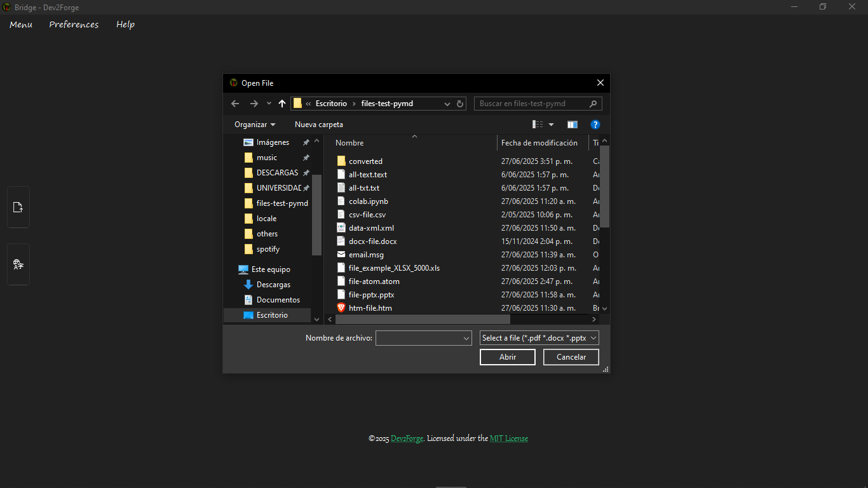Open the Menu menu in Bridge
This screenshot has height=488, width=868.
tap(21, 24)
